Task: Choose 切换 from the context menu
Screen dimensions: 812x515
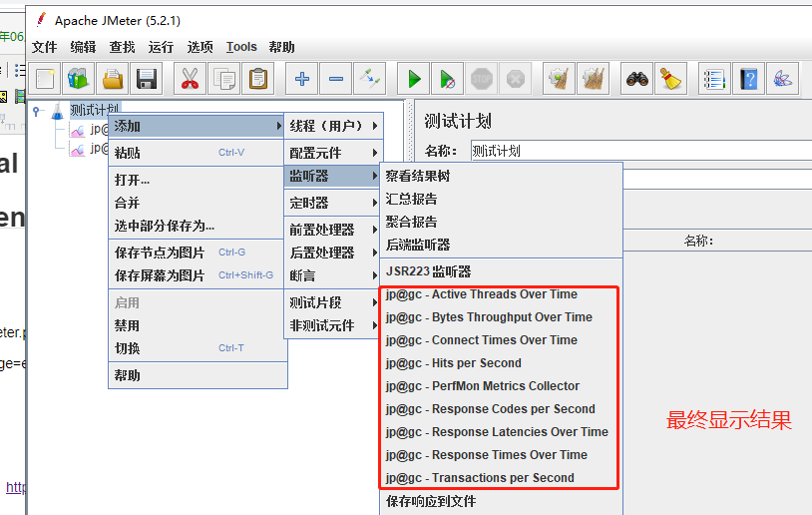Action: tap(198, 348)
